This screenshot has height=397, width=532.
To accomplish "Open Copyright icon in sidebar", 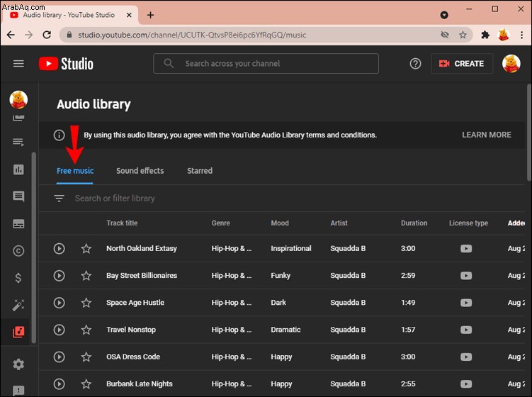I will click(18, 251).
